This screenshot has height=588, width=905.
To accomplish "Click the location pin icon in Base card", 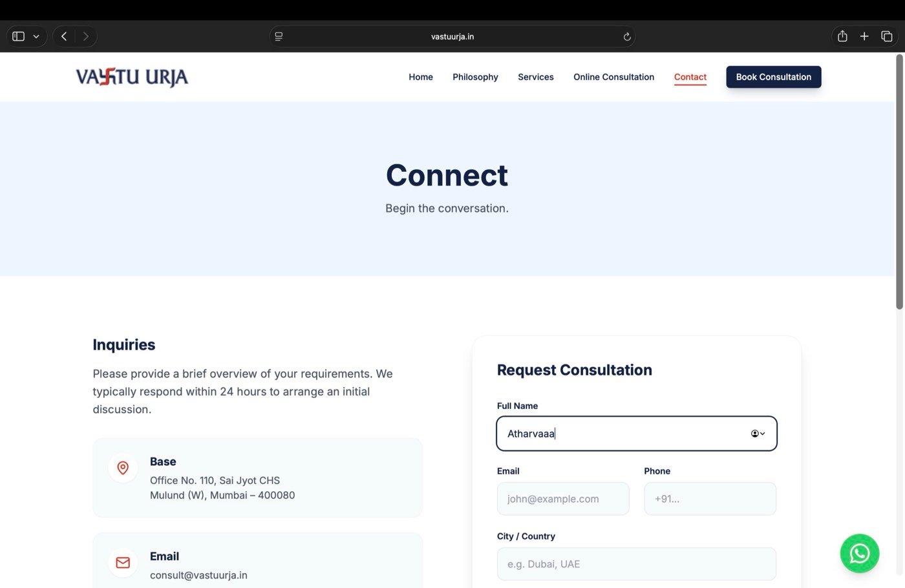I will 123,467.
